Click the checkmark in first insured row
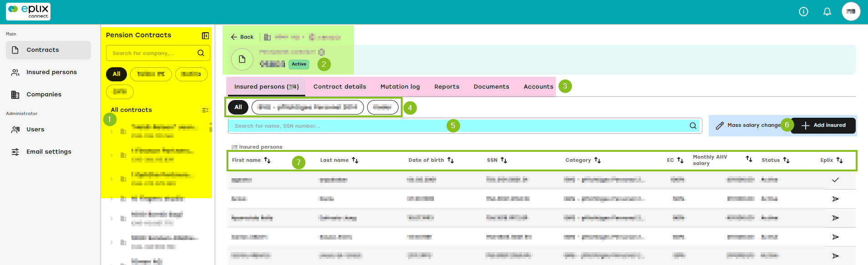The height and width of the screenshot is (265, 868). coord(835,180)
